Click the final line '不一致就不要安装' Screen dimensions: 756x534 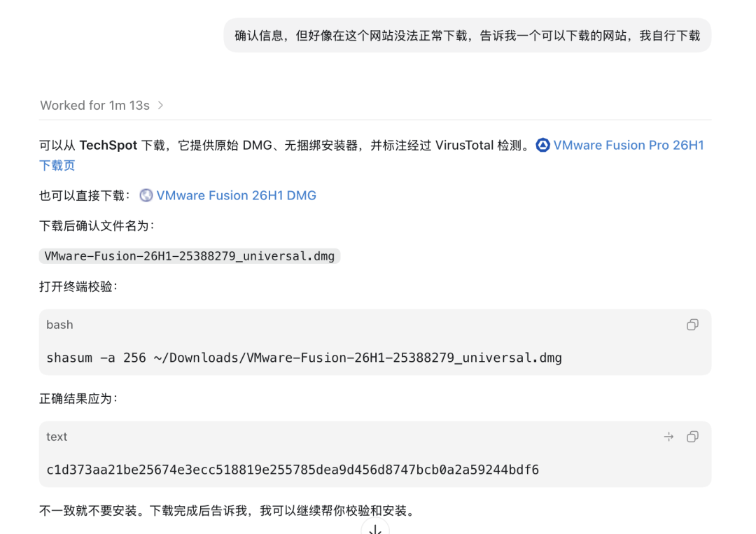tap(227, 510)
